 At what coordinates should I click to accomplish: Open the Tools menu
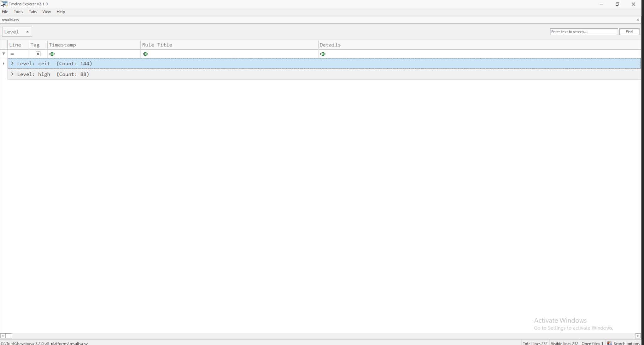(18, 12)
